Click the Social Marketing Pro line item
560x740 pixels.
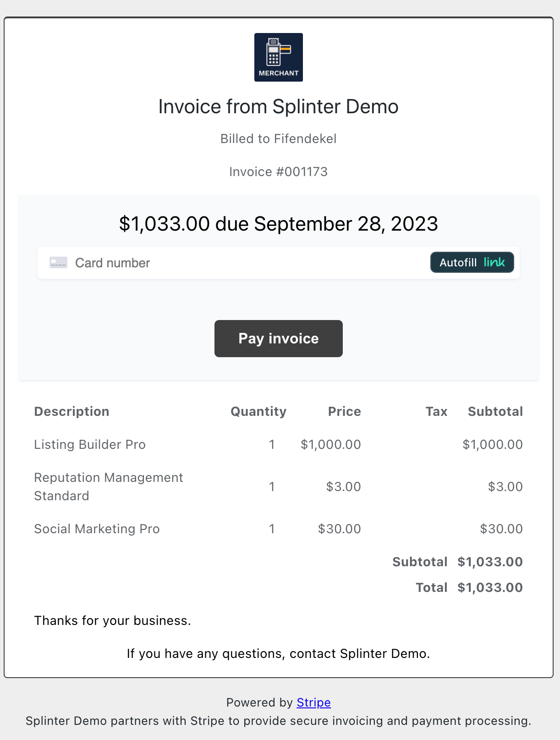click(x=97, y=529)
